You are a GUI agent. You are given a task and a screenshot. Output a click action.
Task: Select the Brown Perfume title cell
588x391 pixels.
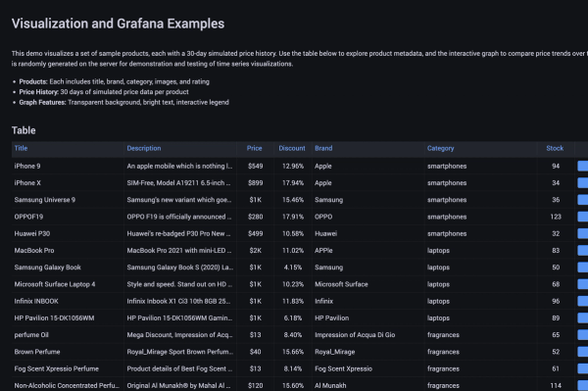coord(68,352)
